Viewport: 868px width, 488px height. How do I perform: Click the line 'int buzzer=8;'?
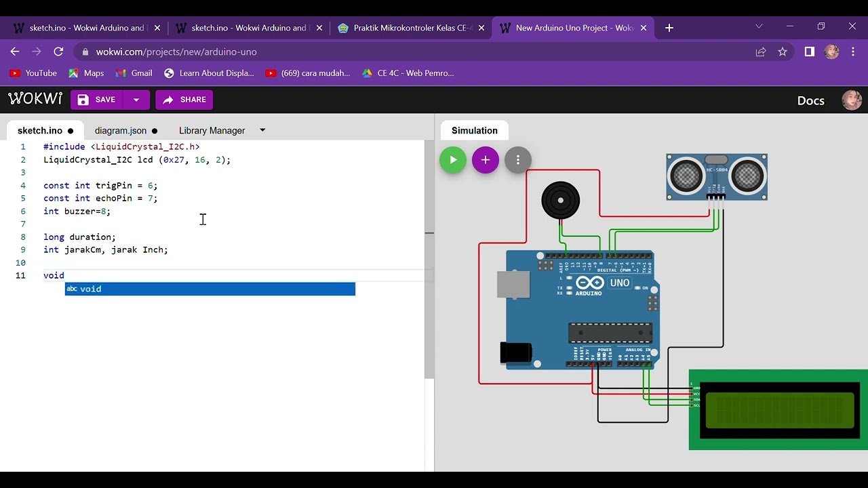click(77, 211)
